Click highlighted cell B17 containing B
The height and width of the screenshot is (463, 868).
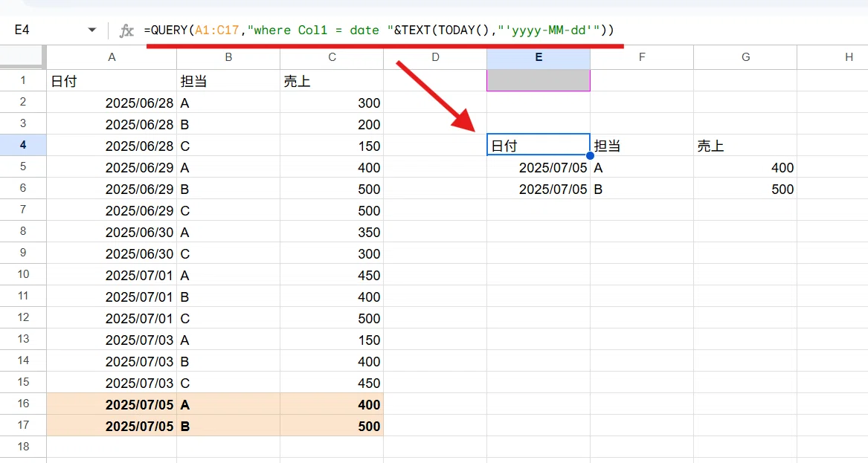228,426
